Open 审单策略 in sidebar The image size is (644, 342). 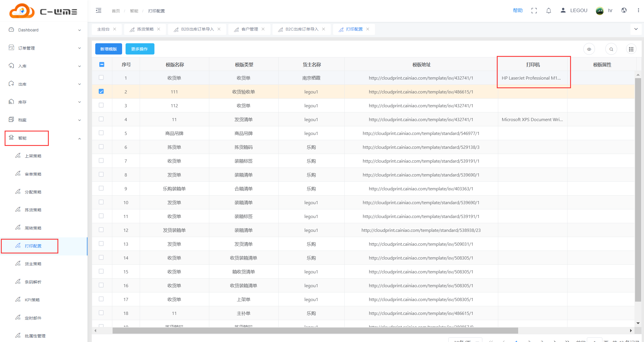pos(33,174)
